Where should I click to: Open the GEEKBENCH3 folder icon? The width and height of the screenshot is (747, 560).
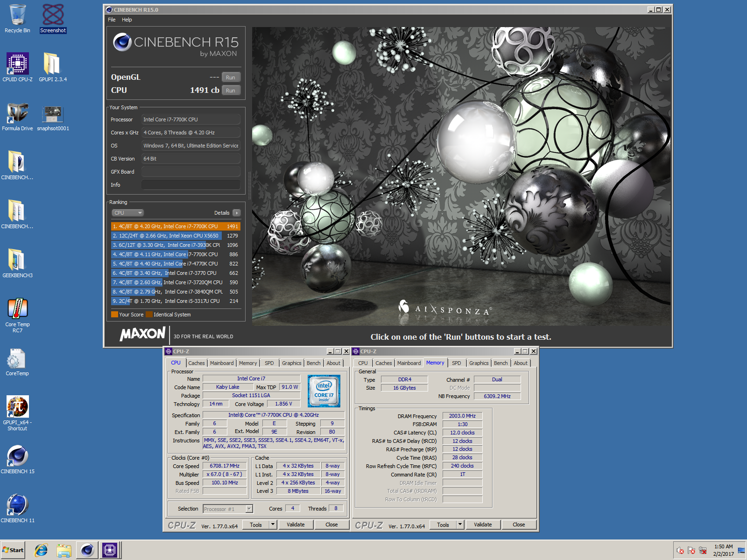(x=17, y=263)
